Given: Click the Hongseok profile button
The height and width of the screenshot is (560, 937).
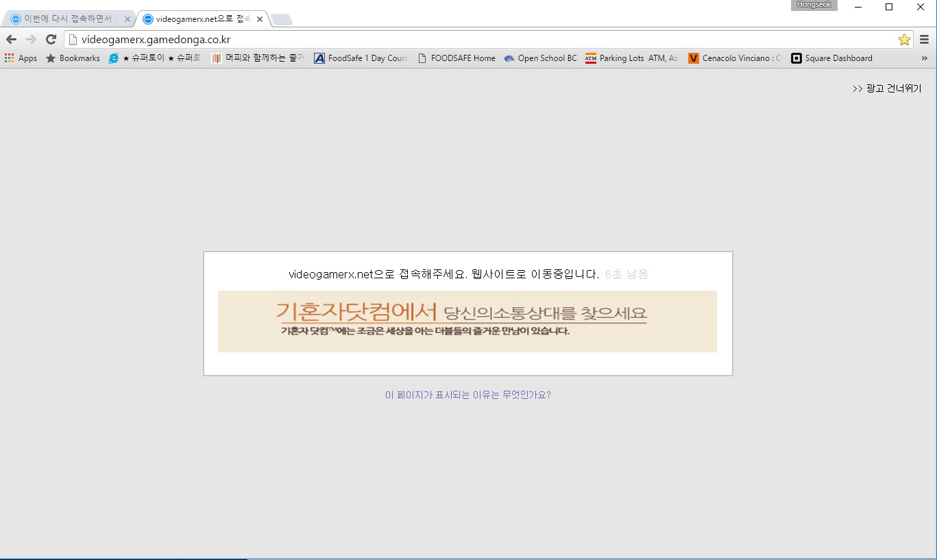Looking at the screenshot, I should (814, 5).
